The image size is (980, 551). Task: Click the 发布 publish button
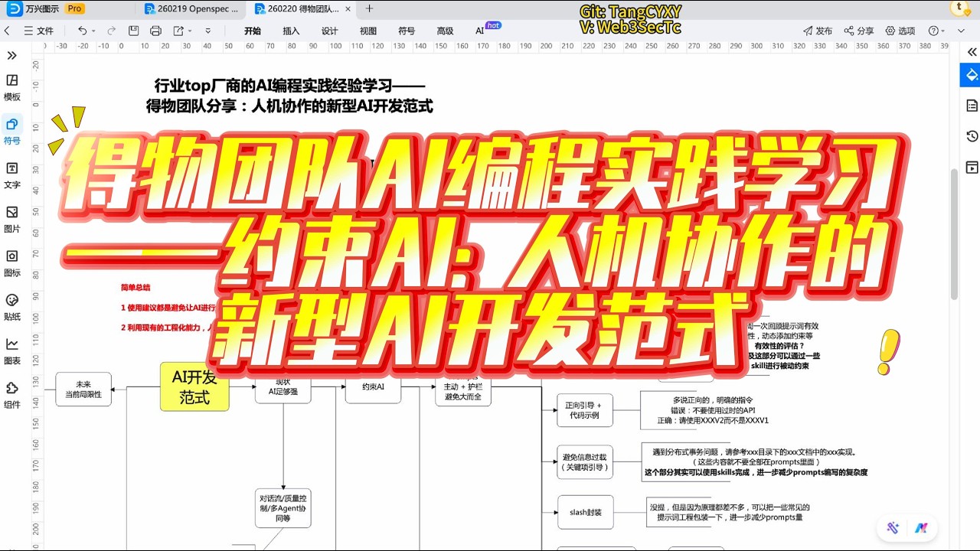click(818, 31)
